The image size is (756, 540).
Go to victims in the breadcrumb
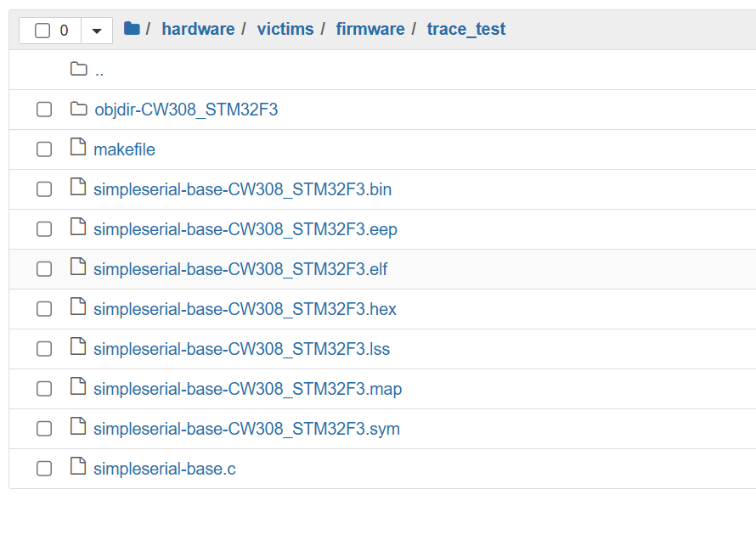[285, 29]
